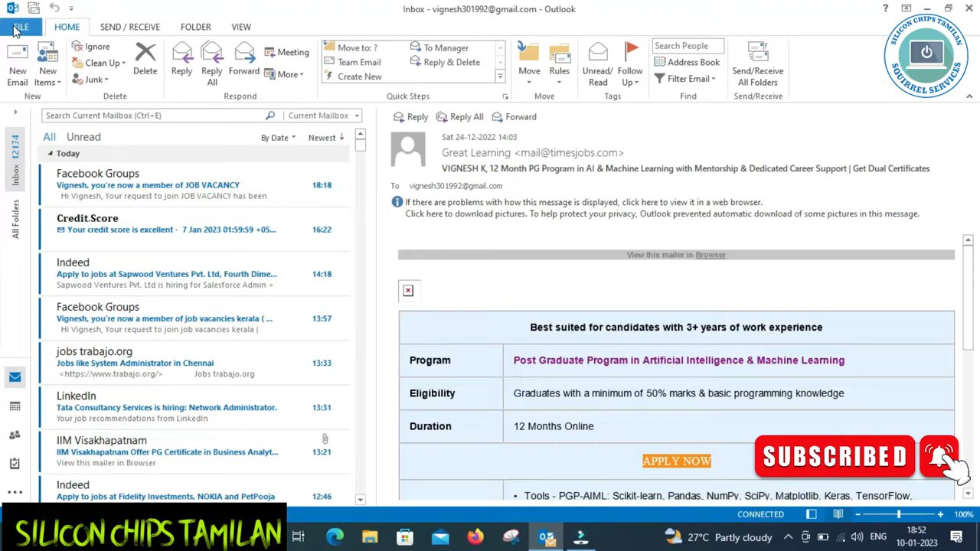Click the Search Current Mailbox field
The height and width of the screenshot is (551, 980).
click(153, 116)
